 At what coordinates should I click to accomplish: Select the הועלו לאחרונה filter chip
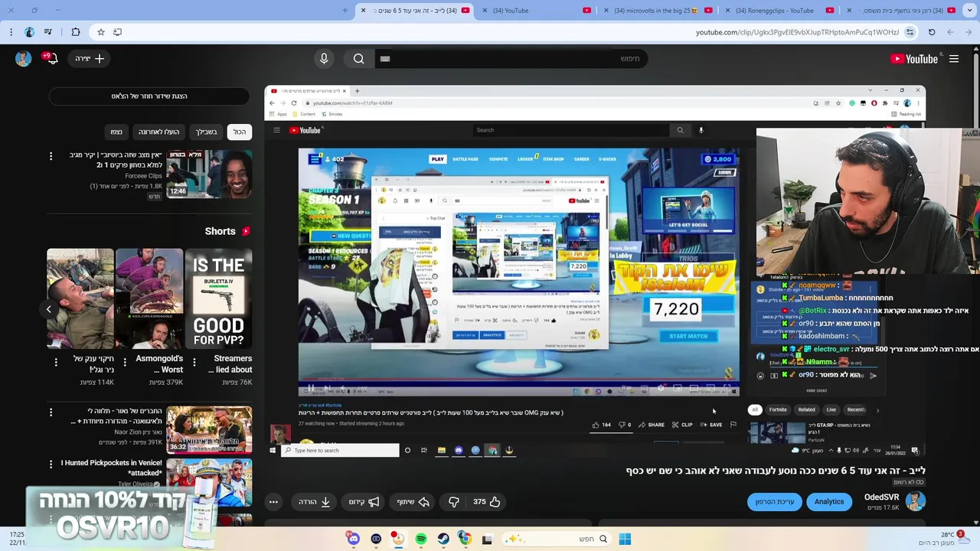click(158, 132)
